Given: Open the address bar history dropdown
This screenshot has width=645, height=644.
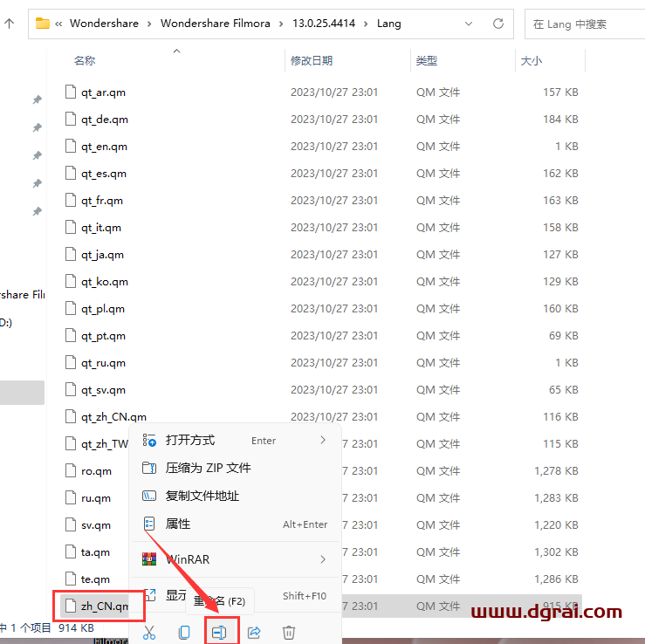Looking at the screenshot, I should 469,24.
